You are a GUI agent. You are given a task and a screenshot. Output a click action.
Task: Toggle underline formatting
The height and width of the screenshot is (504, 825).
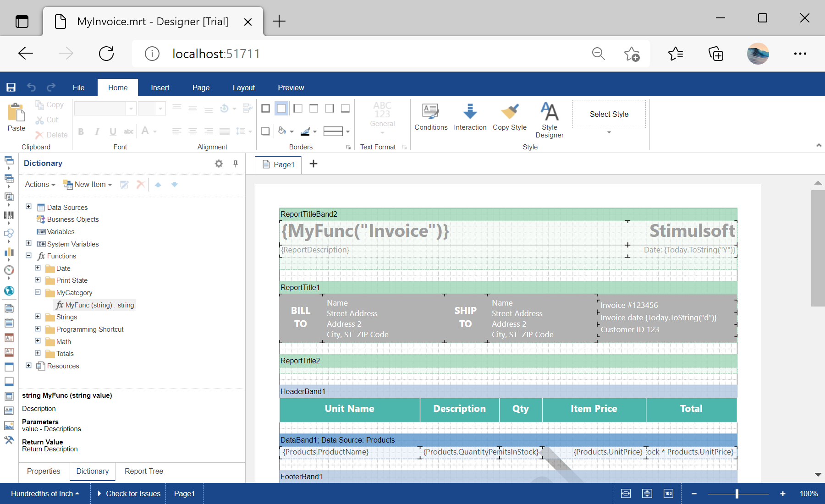(x=113, y=131)
